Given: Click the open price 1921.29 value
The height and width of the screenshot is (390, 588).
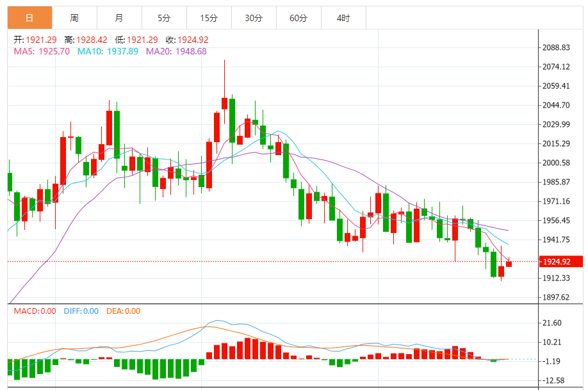Looking at the screenshot, I should pos(41,40).
